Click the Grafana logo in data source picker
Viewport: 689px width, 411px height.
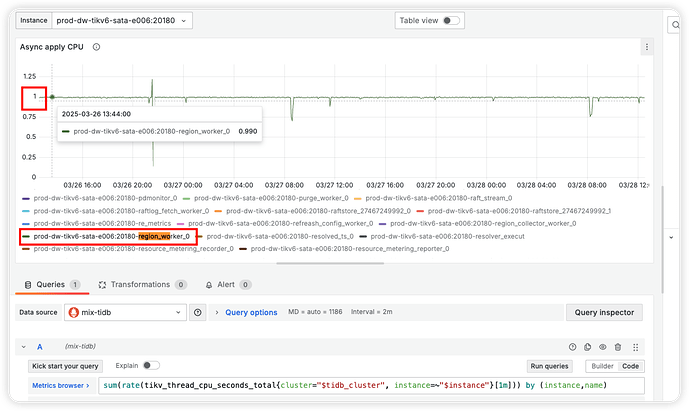(x=73, y=312)
